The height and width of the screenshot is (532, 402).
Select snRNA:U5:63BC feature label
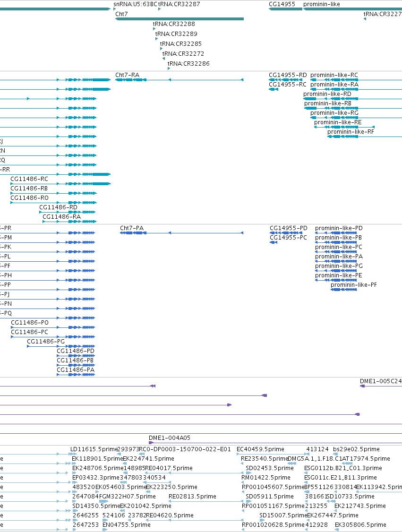(135, 4)
